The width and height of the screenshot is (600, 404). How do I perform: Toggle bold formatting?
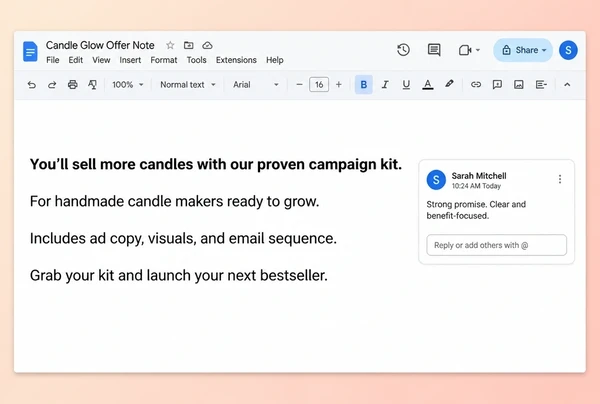[364, 85]
